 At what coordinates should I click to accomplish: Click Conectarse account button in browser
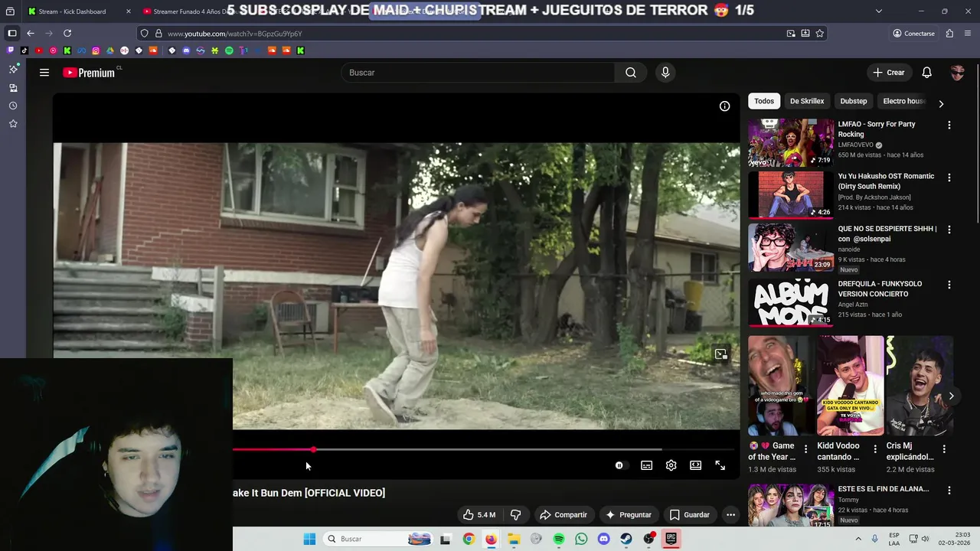(x=913, y=34)
